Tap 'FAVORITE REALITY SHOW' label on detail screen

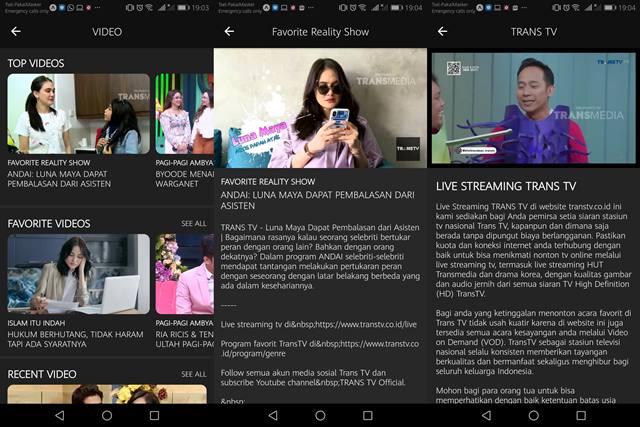tap(268, 182)
